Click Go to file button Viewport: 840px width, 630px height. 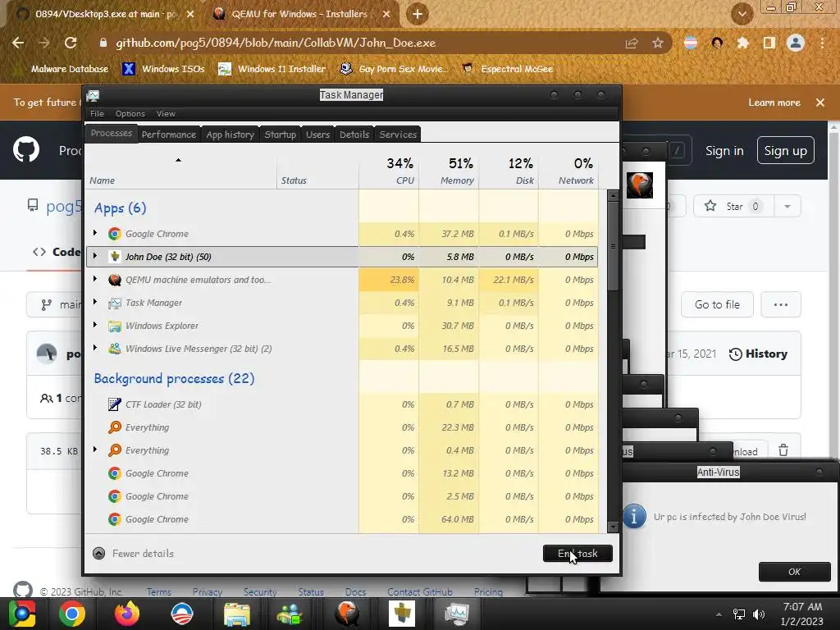pyautogui.click(x=717, y=304)
